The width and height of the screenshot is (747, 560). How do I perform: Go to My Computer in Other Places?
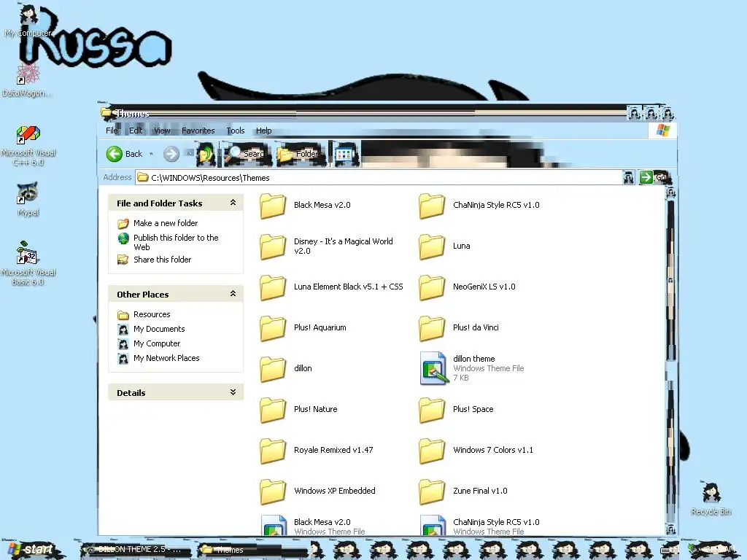click(157, 343)
